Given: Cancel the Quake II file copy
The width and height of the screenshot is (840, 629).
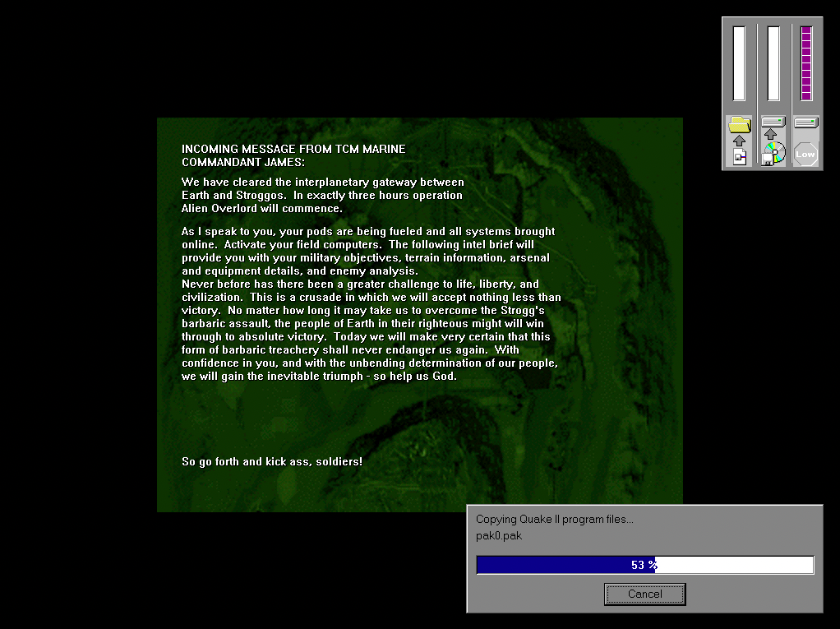Looking at the screenshot, I should [x=644, y=594].
